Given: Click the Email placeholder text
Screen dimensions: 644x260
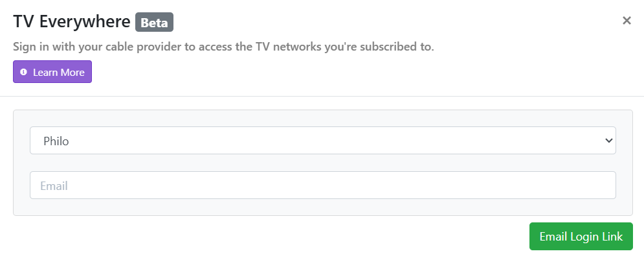Looking at the screenshot, I should pyautogui.click(x=54, y=186).
